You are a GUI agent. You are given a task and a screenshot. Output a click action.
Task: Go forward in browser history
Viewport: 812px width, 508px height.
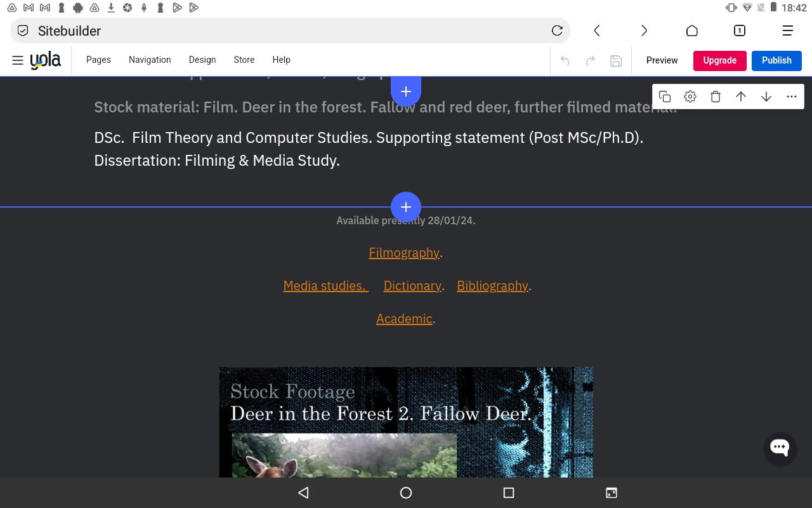pos(644,30)
